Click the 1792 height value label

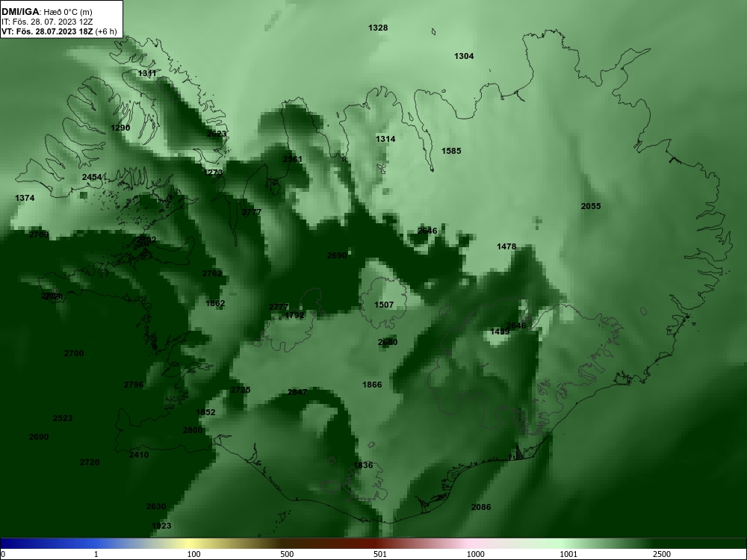pos(294,315)
